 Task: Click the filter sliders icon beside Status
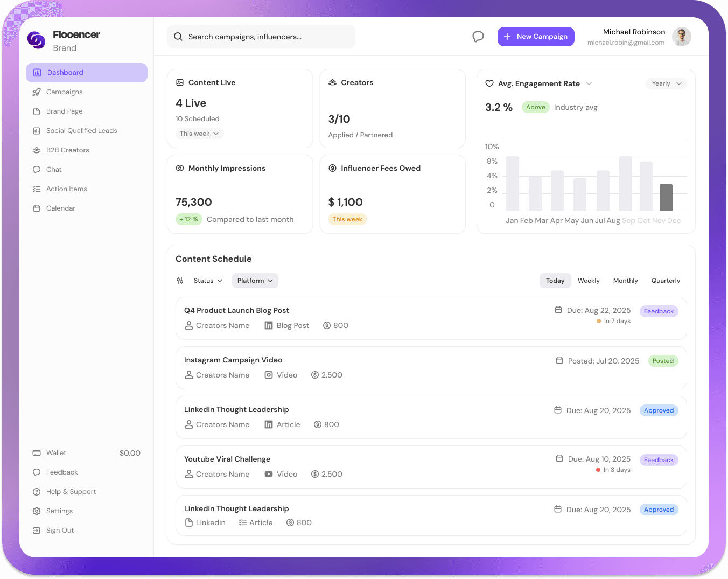click(x=180, y=281)
